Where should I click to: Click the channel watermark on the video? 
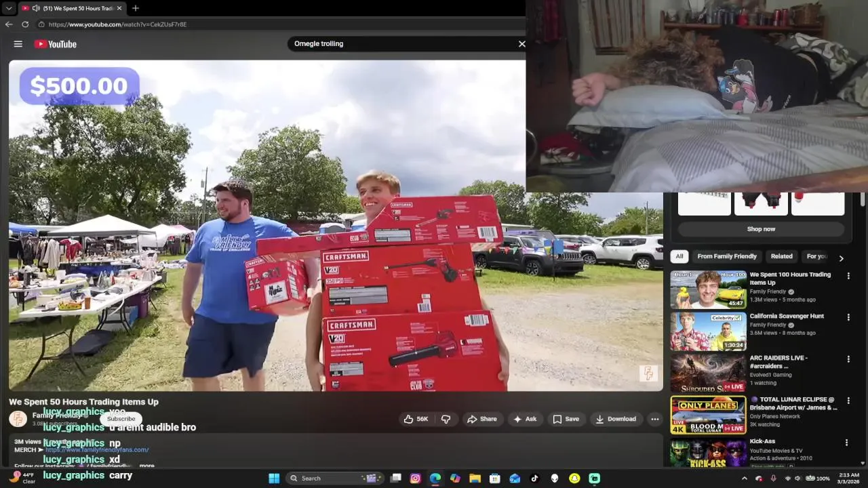tap(648, 373)
